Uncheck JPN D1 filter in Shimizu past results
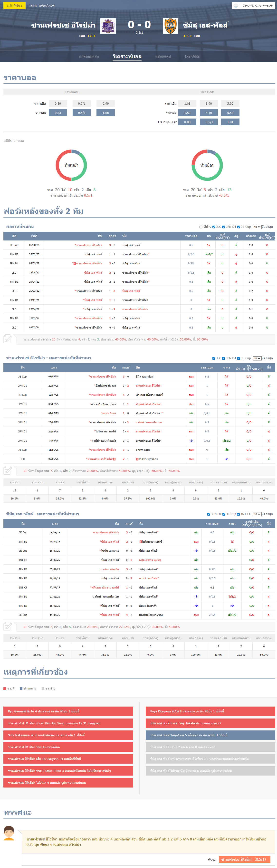 click(x=209, y=514)
